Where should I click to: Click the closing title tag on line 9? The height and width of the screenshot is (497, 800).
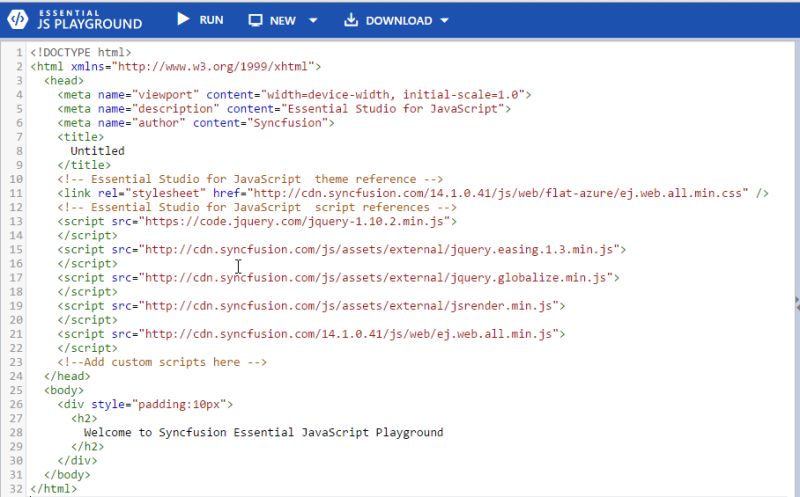(x=84, y=165)
